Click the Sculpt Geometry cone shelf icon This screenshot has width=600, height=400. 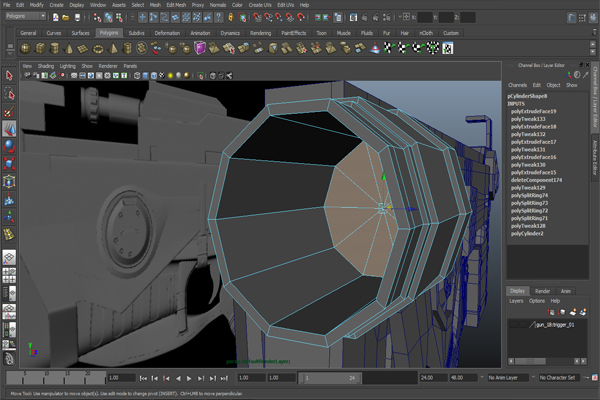coord(374,48)
